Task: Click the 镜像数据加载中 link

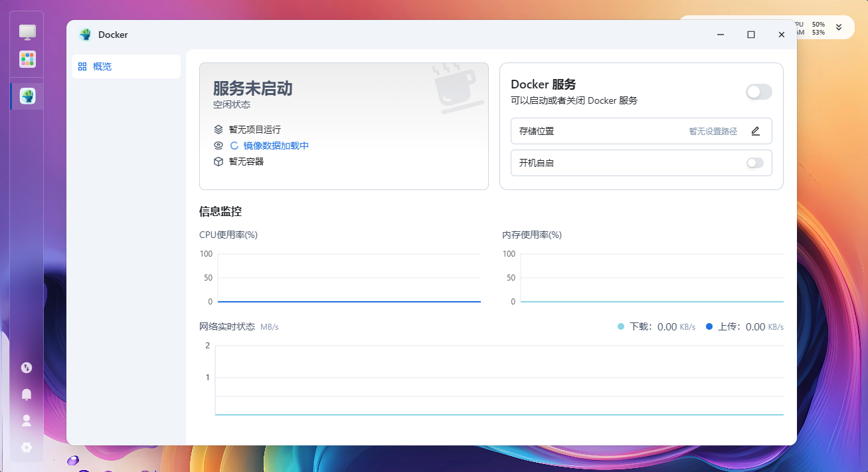Action: point(276,146)
